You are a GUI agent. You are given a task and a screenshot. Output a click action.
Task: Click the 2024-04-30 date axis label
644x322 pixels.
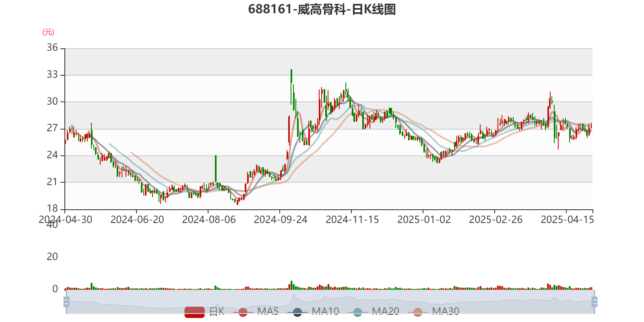65,219
